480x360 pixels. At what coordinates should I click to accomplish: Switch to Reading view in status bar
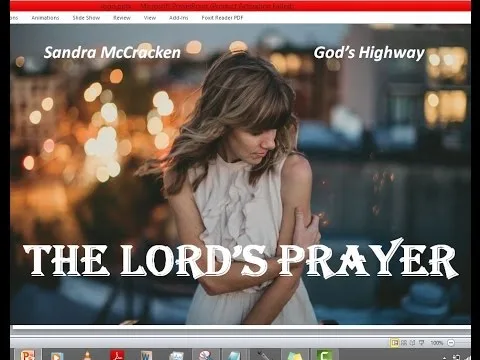413,342
